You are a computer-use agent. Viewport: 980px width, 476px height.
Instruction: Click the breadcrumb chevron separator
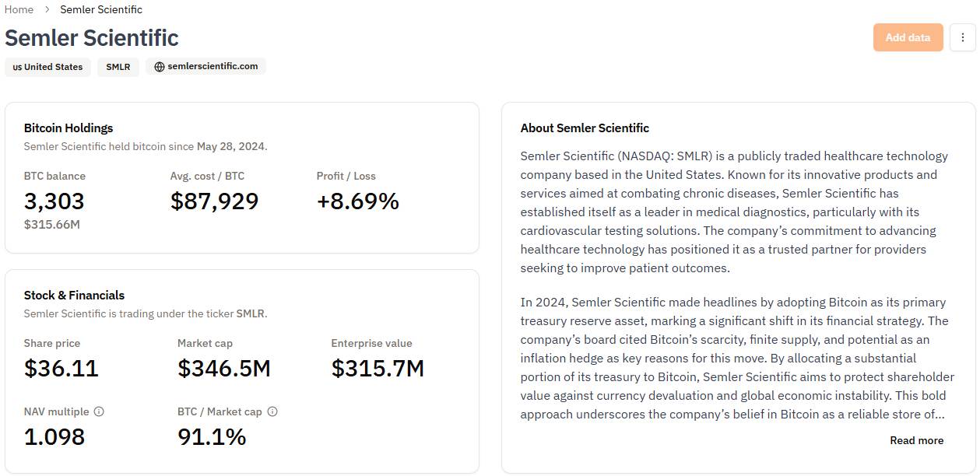click(x=47, y=9)
